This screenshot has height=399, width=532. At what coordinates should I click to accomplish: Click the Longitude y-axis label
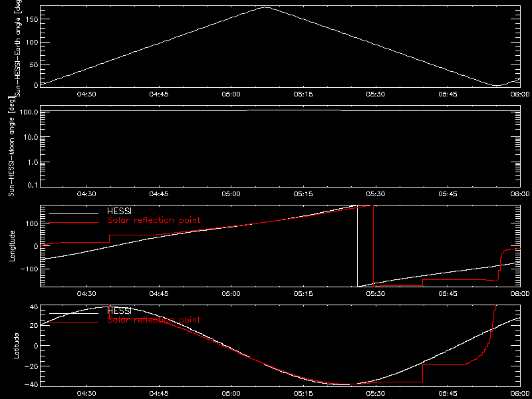click(12, 246)
